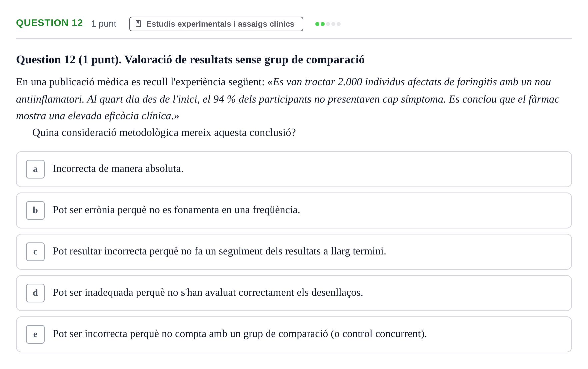Viewport: 588px width, 369px height.
Task: Select answer option b letter box
Action: [x=35, y=210]
